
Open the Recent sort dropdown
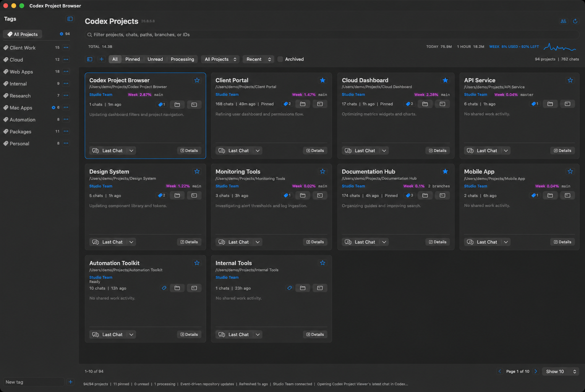[258, 59]
